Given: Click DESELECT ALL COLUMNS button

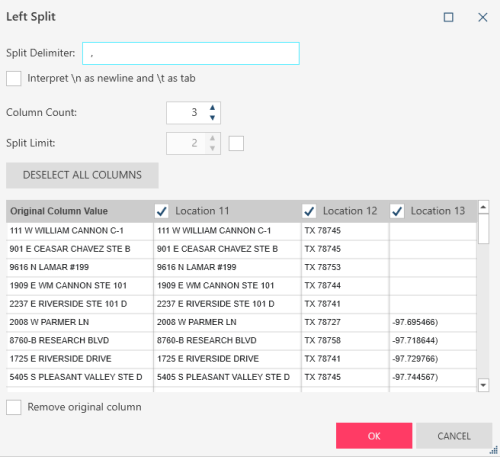Looking at the screenshot, I should click(82, 175).
